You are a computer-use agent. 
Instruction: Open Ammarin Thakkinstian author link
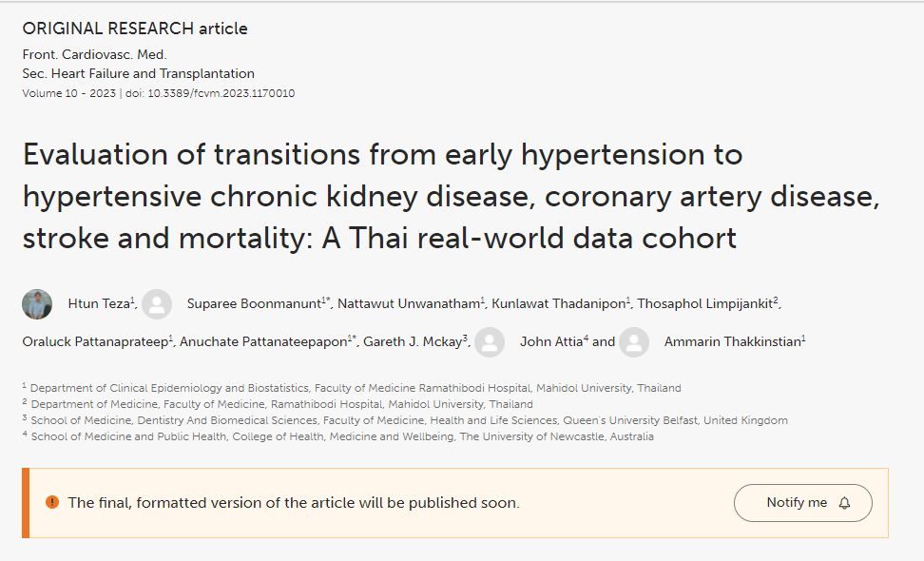coord(732,342)
